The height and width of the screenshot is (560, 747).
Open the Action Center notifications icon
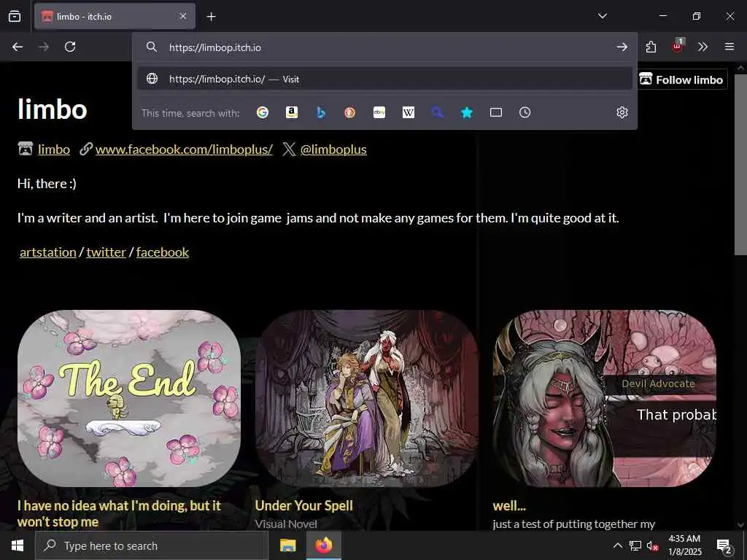click(724, 545)
